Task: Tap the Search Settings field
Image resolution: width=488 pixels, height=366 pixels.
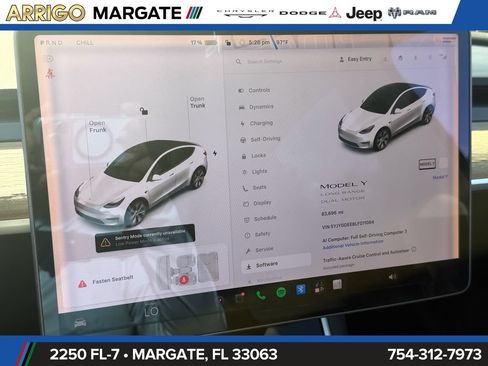Action: (x=265, y=61)
